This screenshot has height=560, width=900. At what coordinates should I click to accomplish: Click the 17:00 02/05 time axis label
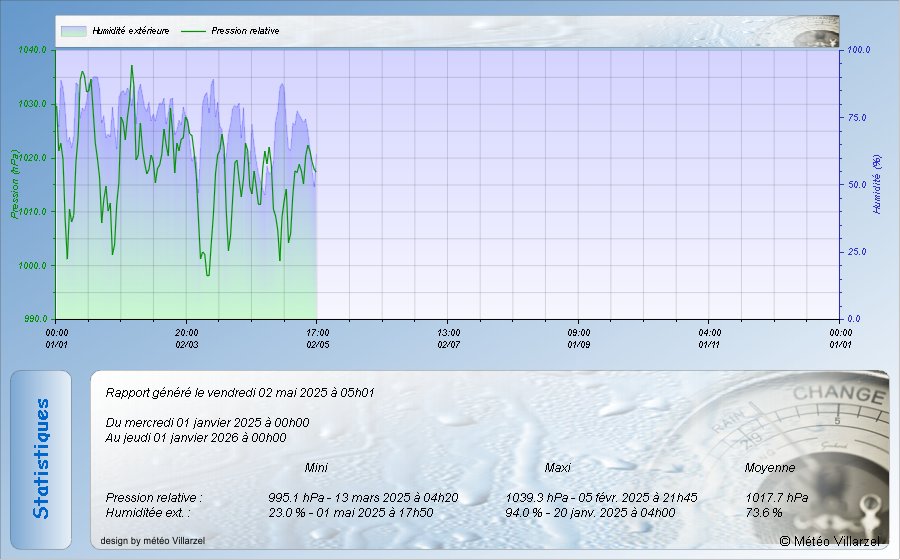317,339
